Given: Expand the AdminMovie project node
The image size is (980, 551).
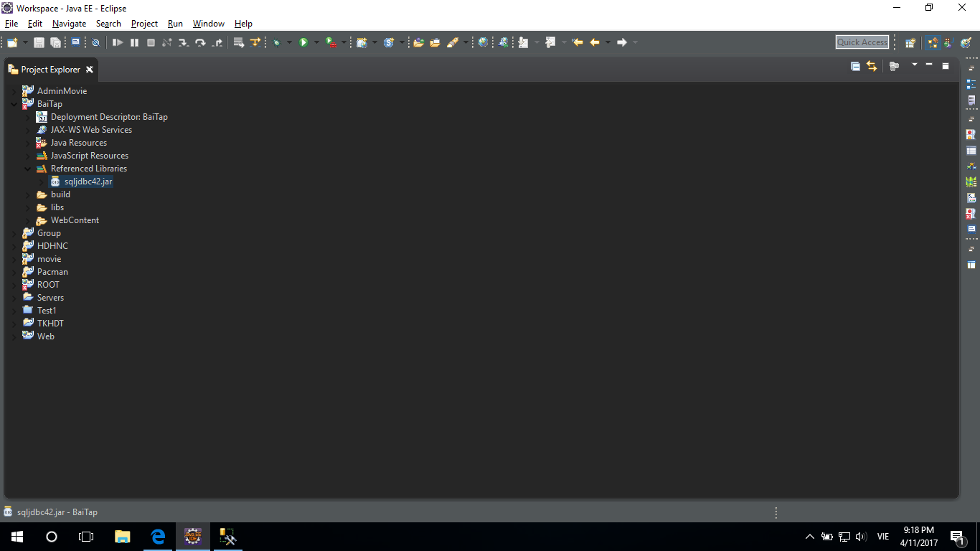Looking at the screenshot, I should pos(14,91).
